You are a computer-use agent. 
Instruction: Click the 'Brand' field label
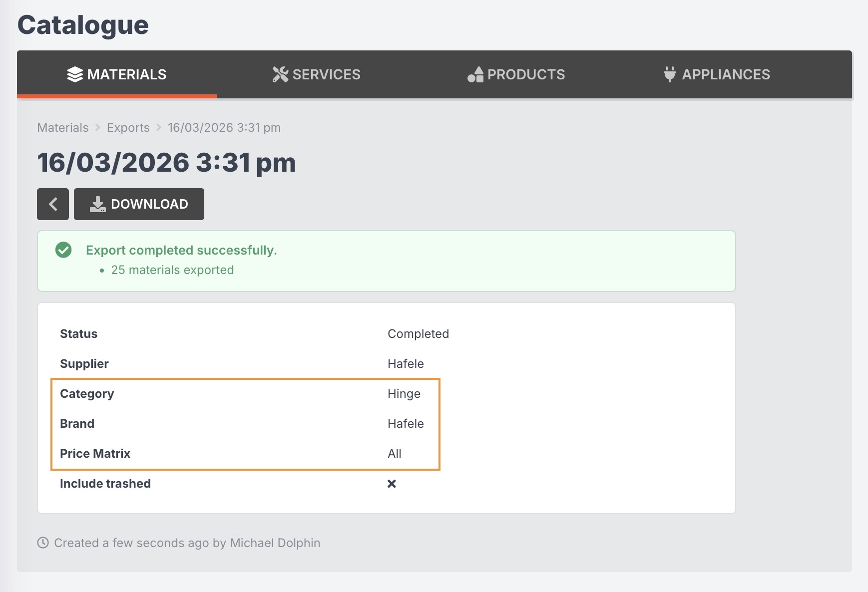click(77, 424)
